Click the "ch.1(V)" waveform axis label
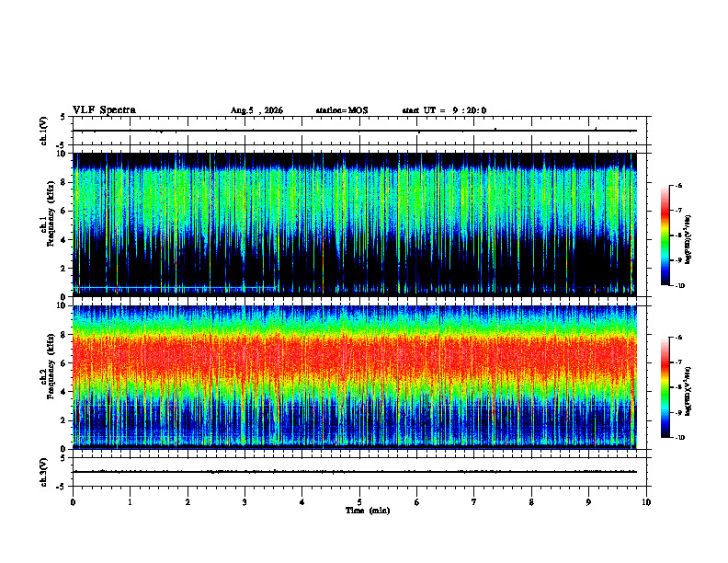This screenshot has height=563, width=728. (44, 131)
